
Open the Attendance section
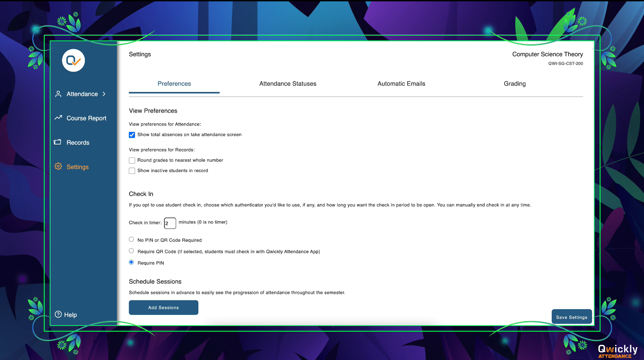pyautogui.click(x=82, y=94)
